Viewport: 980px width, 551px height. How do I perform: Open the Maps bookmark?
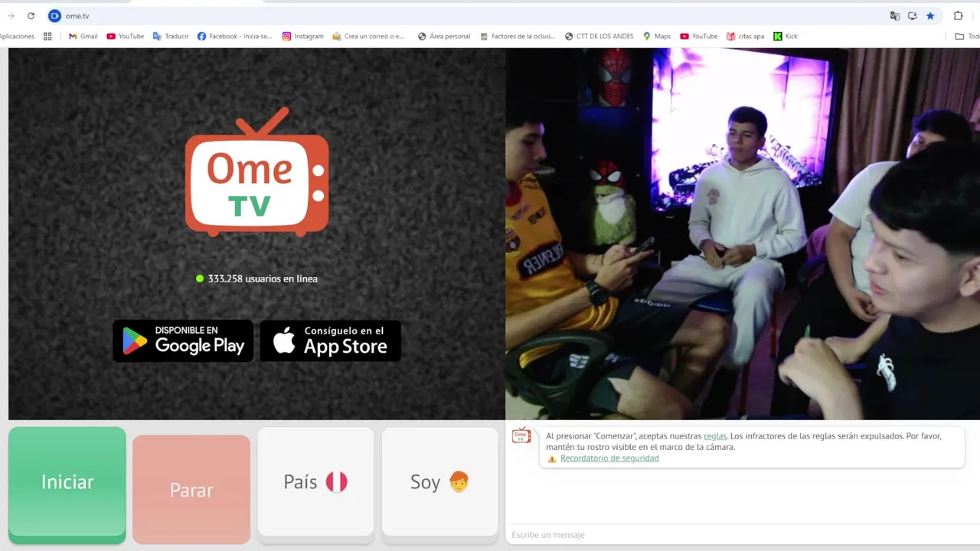pyautogui.click(x=657, y=36)
